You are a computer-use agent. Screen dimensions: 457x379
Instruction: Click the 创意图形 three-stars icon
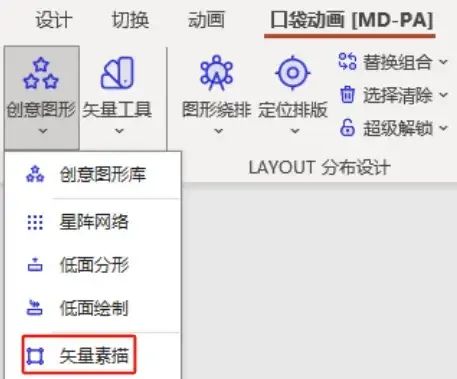[41, 73]
